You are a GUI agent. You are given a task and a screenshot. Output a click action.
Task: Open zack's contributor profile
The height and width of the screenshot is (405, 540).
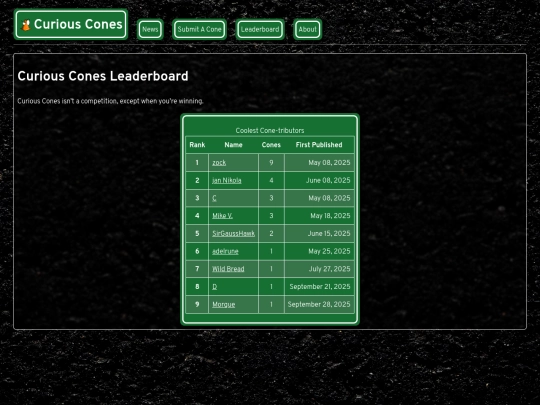pos(219,163)
